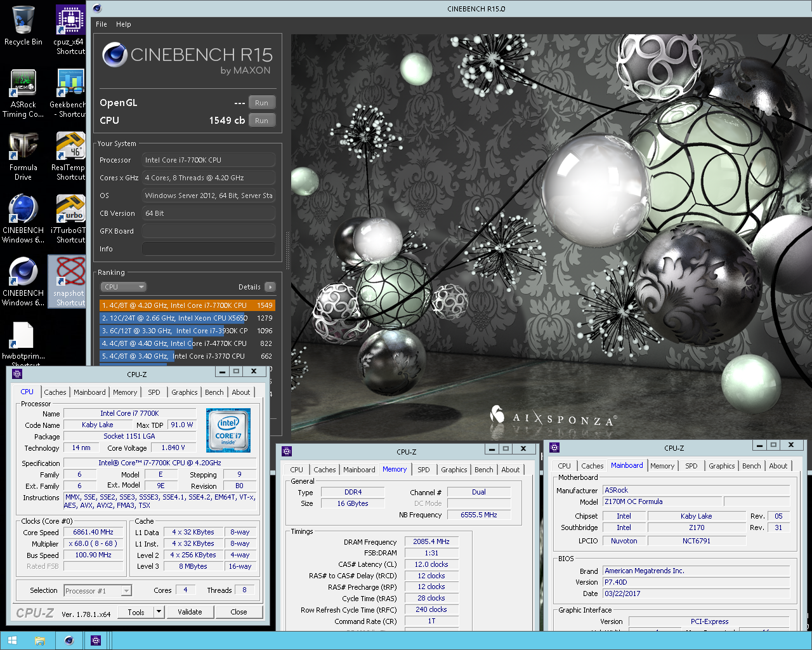Switch to Mainboard tab in CPU window
The image size is (812, 650).
tap(89, 392)
